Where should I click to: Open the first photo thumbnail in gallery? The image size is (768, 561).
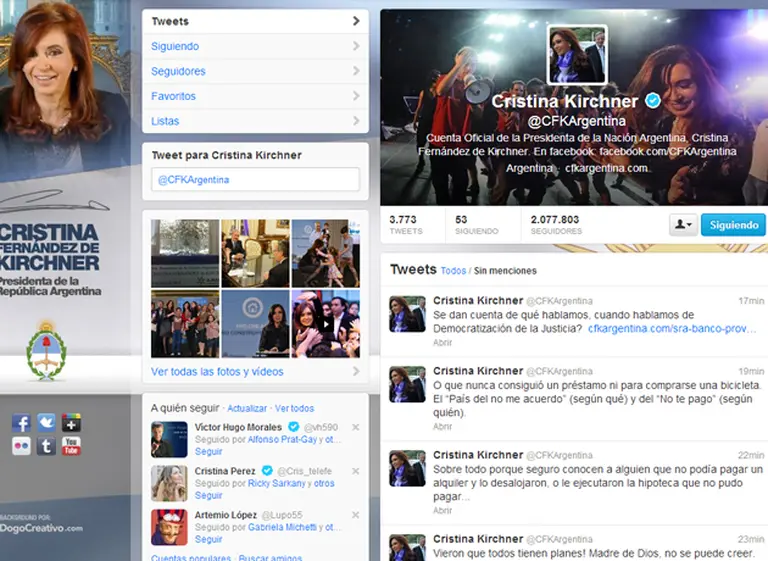(x=184, y=254)
